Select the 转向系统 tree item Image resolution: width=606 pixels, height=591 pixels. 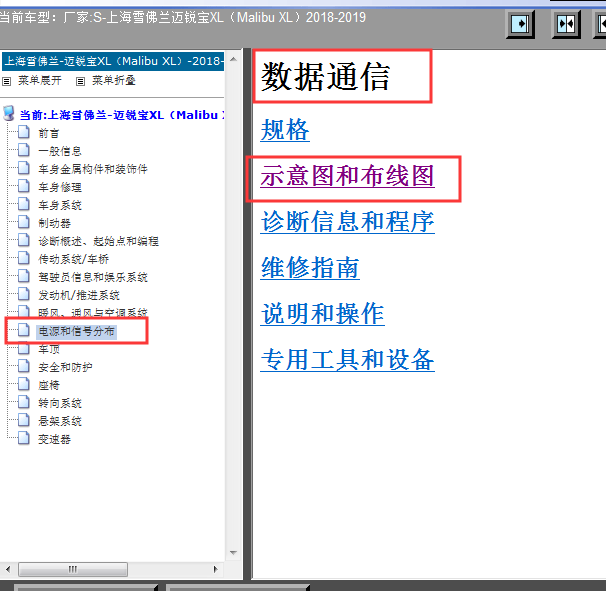[60, 404]
